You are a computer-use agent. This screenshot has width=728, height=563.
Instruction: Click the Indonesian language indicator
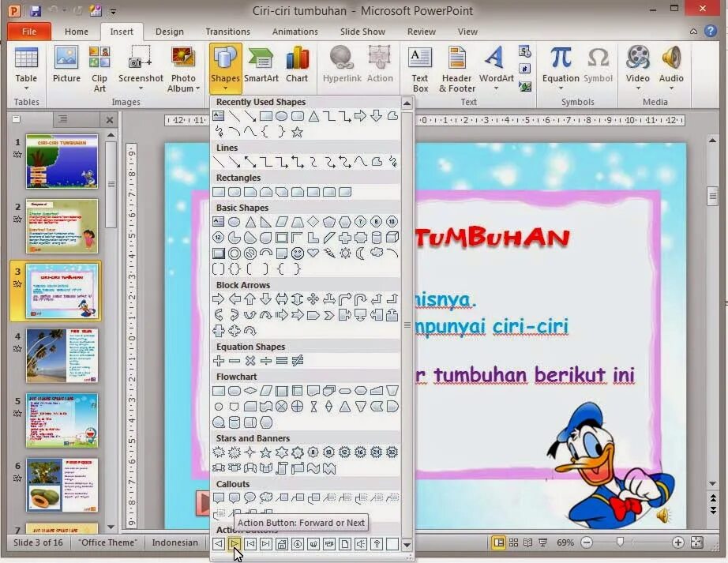175,542
